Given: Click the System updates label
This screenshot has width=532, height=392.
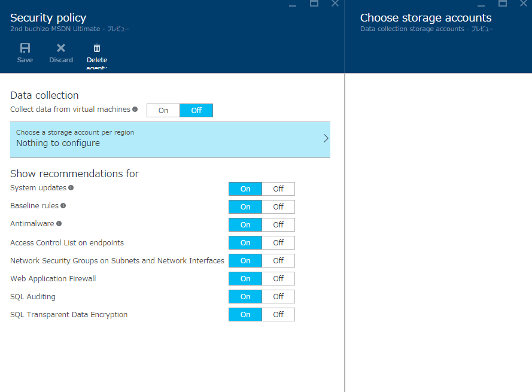Looking at the screenshot, I should pyautogui.click(x=38, y=188).
